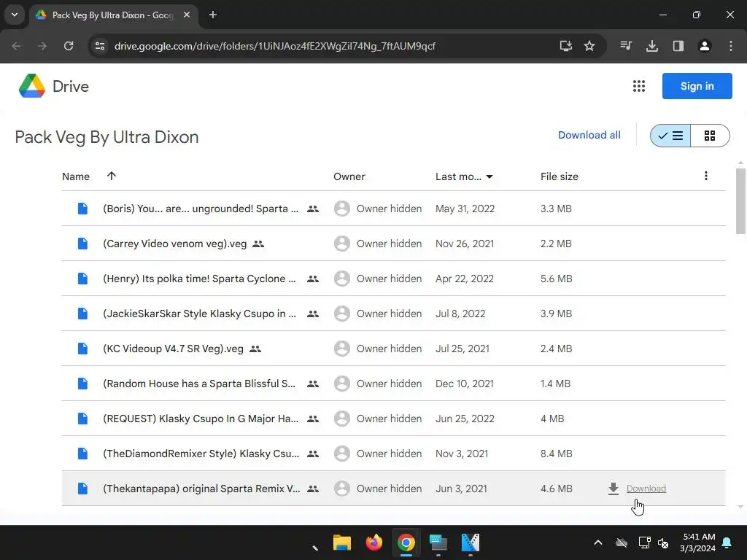Open the Chrome three-dot menu
The height and width of the screenshot is (560, 747).
731,46
